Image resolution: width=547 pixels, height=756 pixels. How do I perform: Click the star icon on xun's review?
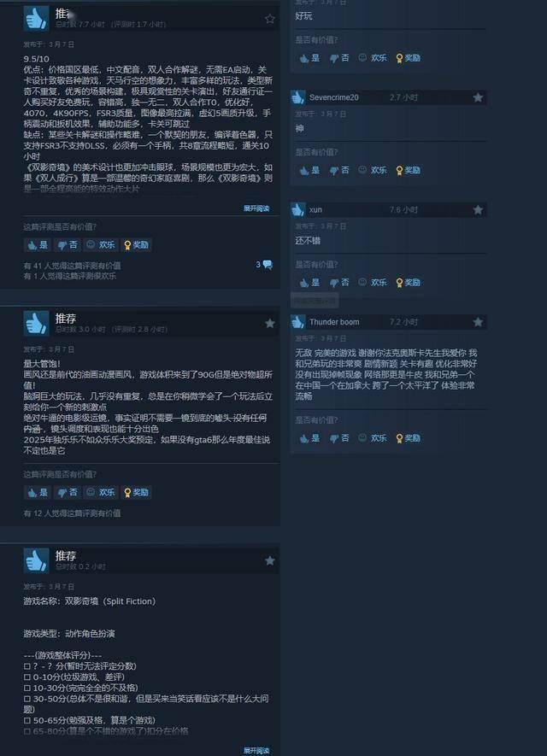(478, 210)
